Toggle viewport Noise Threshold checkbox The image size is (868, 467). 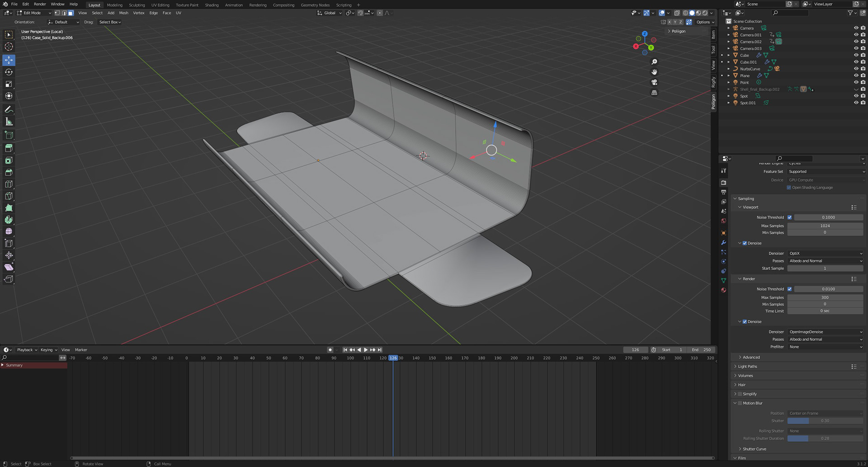(x=789, y=217)
